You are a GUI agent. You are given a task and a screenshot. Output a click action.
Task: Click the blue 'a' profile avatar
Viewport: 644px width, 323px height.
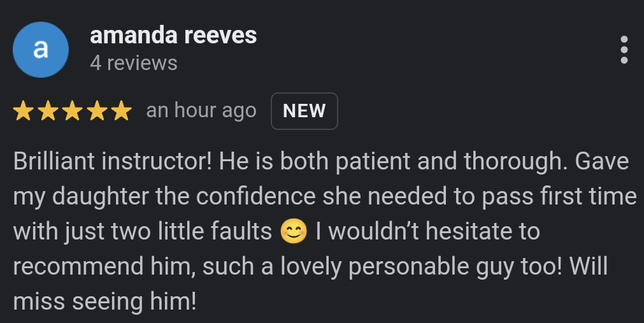pos(41,50)
